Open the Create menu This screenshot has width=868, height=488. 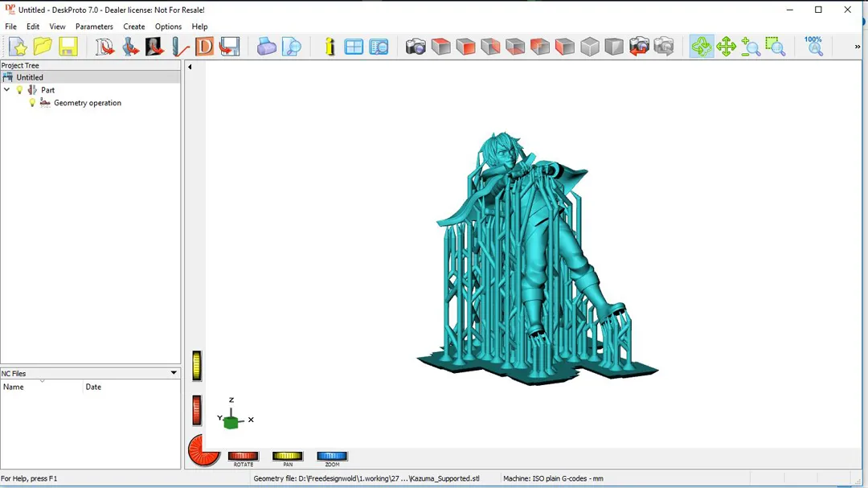[x=134, y=27]
